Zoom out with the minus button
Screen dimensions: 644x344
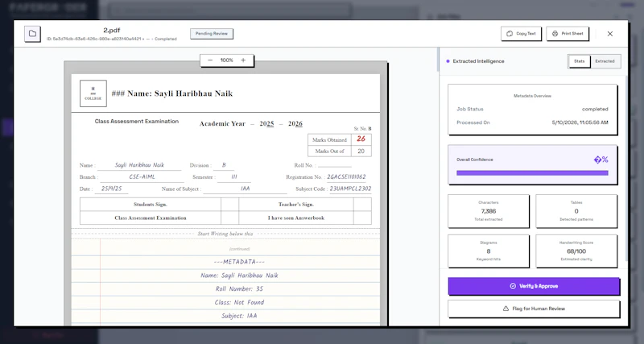click(x=210, y=60)
